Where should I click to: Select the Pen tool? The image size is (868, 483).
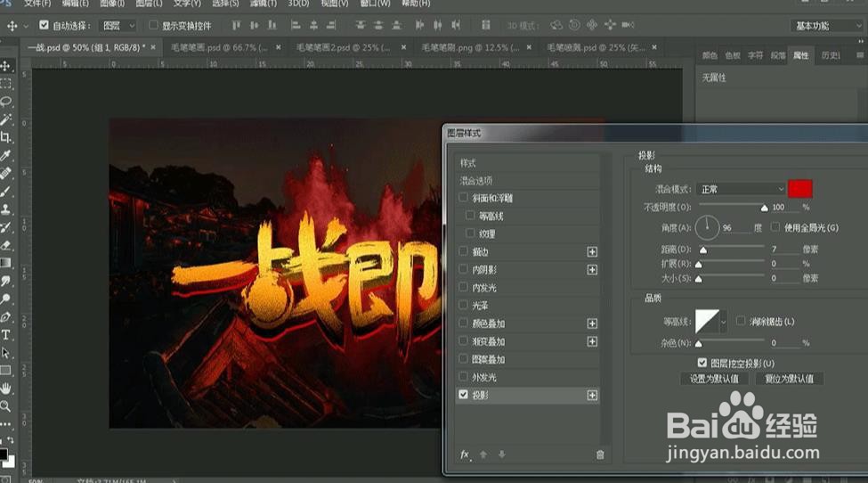(x=6, y=317)
